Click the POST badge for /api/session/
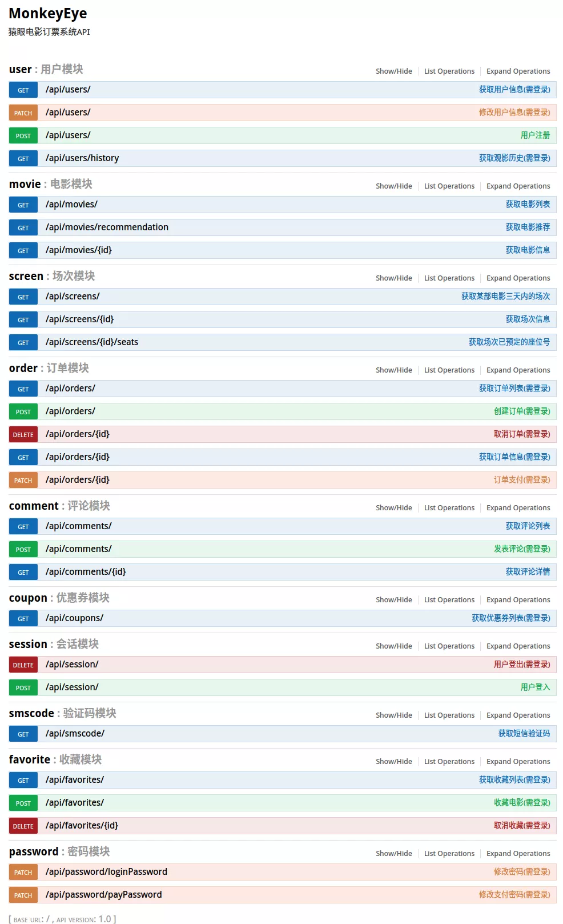The width and height of the screenshot is (563, 924). click(x=23, y=688)
